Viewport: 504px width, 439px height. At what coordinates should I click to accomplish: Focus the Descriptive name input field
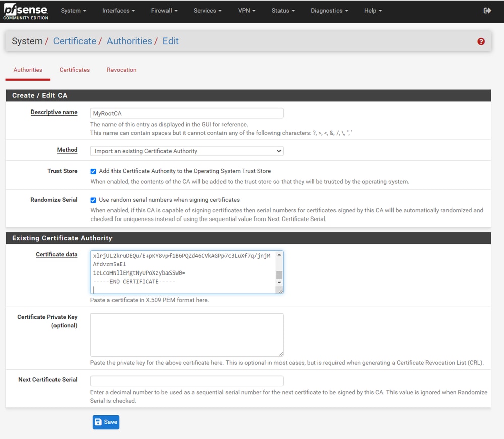tap(187, 113)
